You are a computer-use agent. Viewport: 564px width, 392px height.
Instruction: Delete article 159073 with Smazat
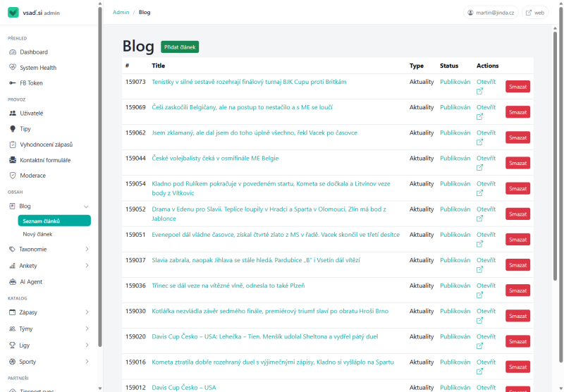coord(517,87)
